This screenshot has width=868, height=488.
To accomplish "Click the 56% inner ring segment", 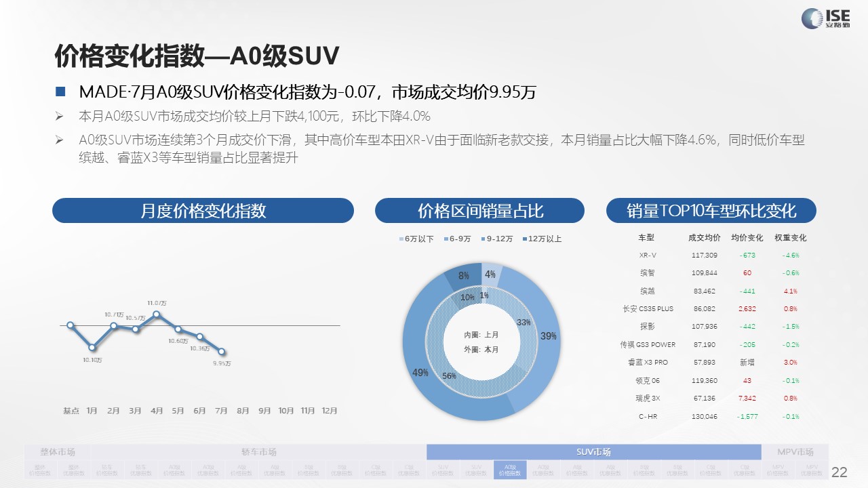I will coord(448,375).
